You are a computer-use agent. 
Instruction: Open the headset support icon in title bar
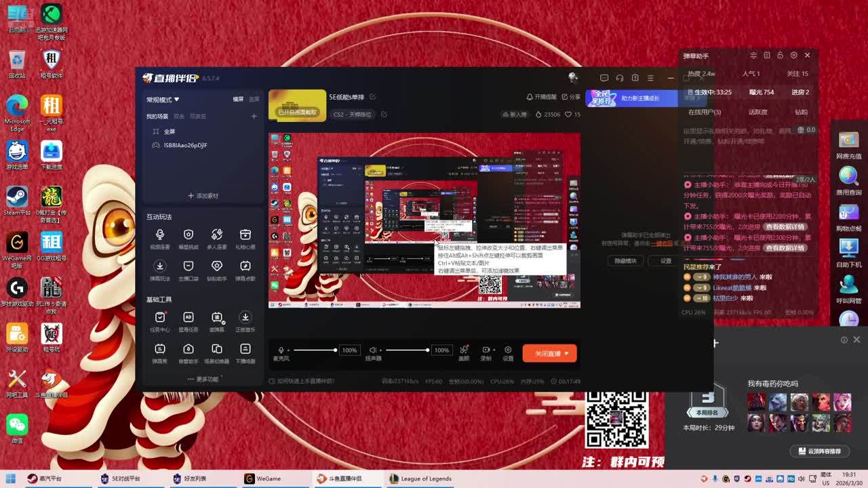619,78
